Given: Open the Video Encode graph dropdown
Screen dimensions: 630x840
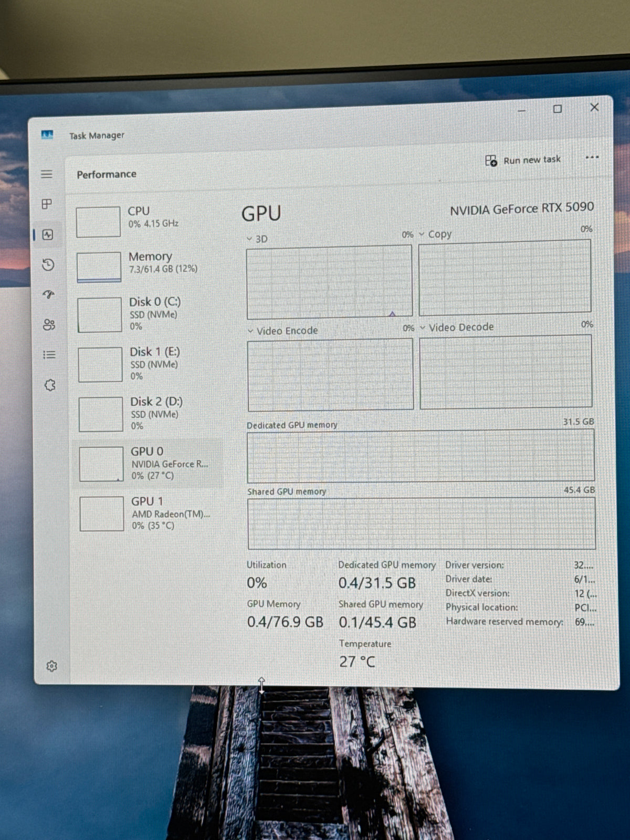Looking at the screenshot, I should [283, 331].
